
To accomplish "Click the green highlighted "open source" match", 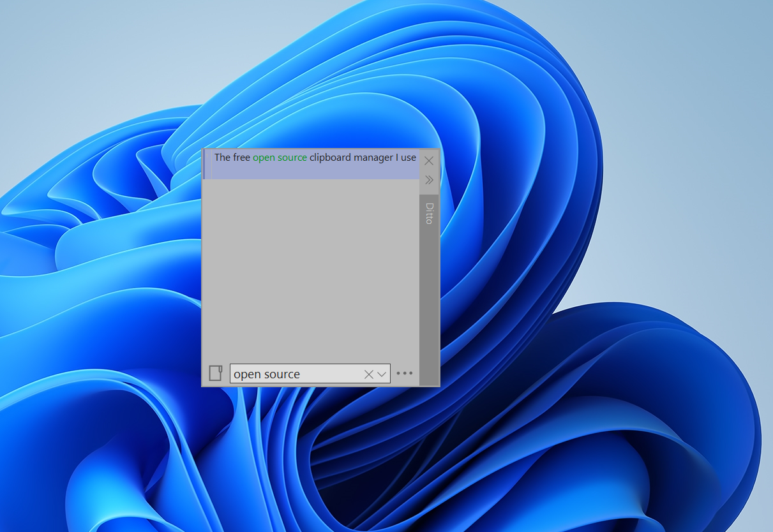I will [280, 158].
